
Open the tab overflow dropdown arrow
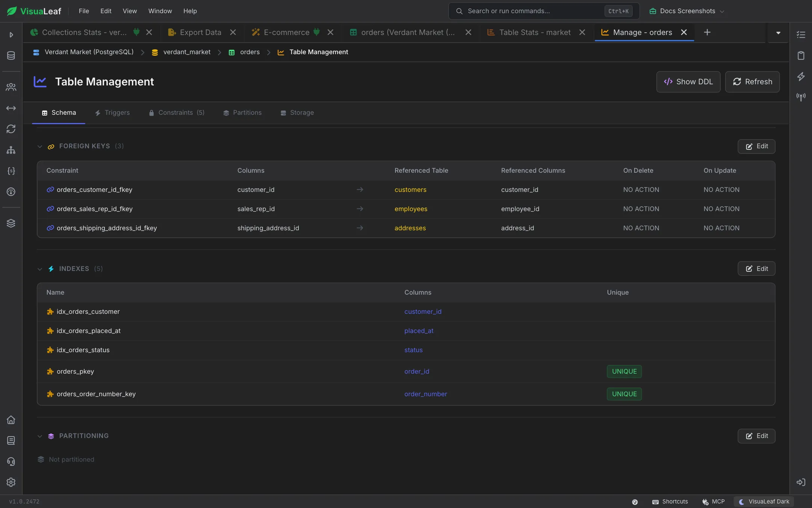[x=778, y=33]
